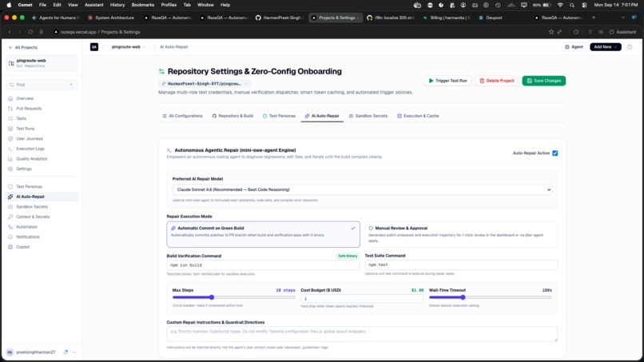Click Save Changes button
This screenshot has width=644, height=362.
coord(544,81)
